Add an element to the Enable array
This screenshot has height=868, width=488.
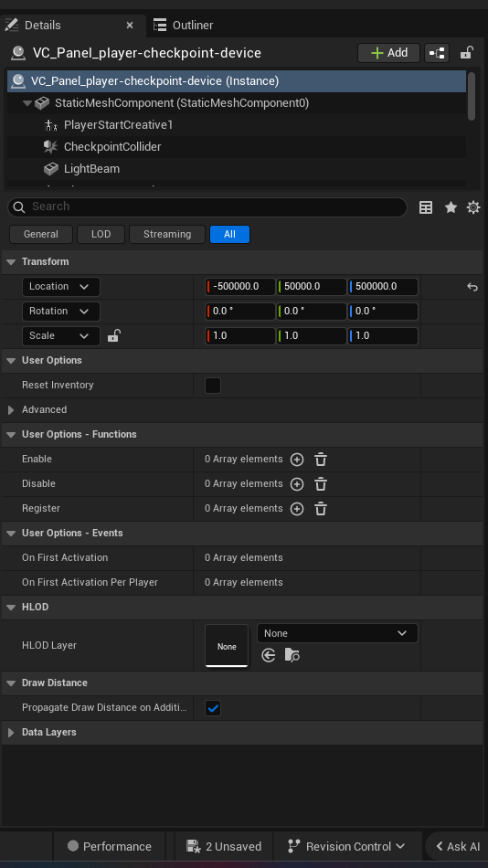(297, 460)
